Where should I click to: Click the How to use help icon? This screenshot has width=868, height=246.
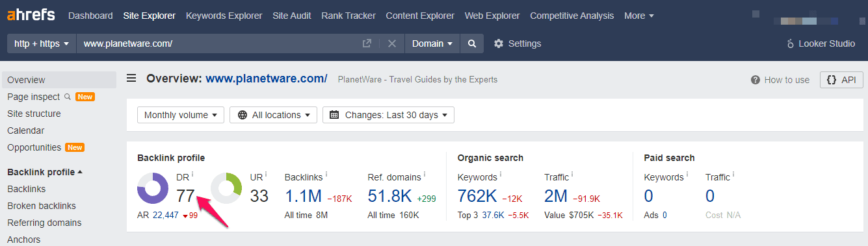(756, 80)
